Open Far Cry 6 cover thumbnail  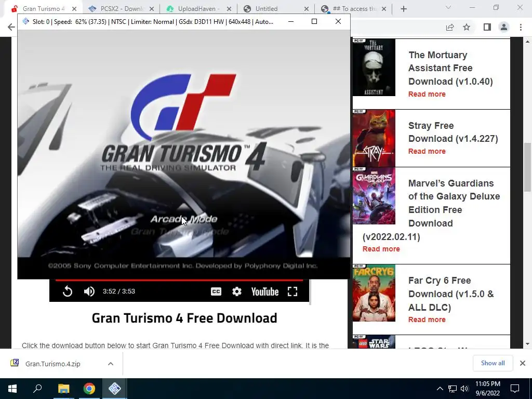[x=374, y=293]
